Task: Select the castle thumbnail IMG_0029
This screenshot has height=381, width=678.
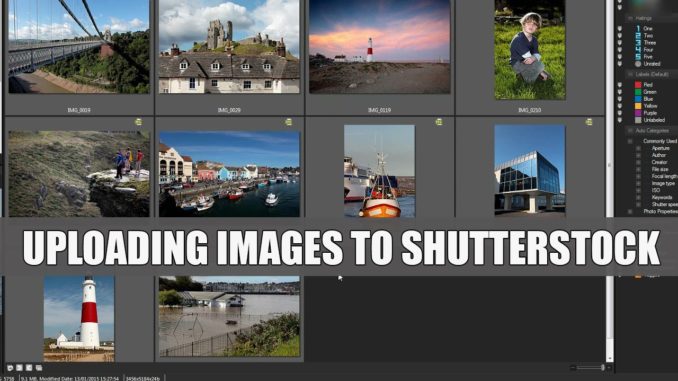Action: (x=229, y=47)
